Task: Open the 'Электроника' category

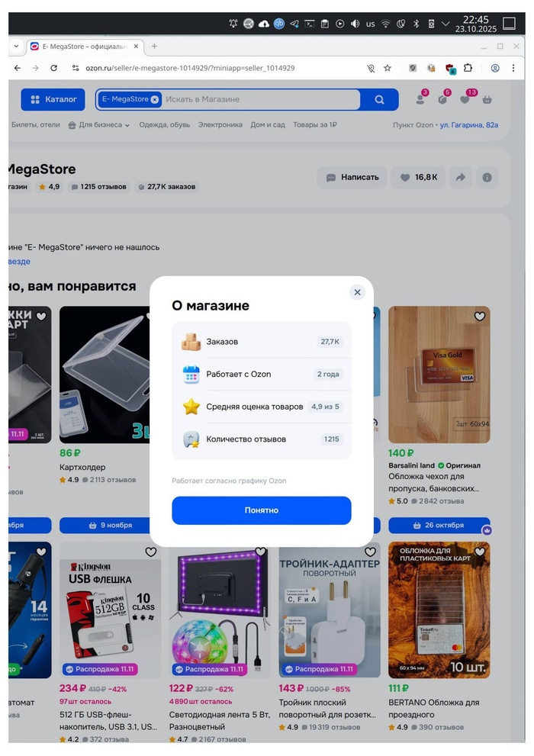Action: click(220, 124)
